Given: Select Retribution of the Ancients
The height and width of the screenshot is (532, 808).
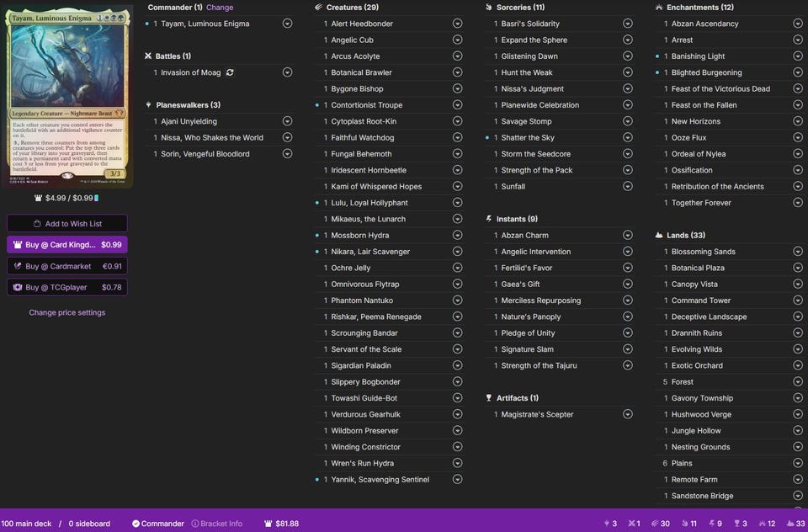Looking at the screenshot, I should pyautogui.click(x=717, y=186).
